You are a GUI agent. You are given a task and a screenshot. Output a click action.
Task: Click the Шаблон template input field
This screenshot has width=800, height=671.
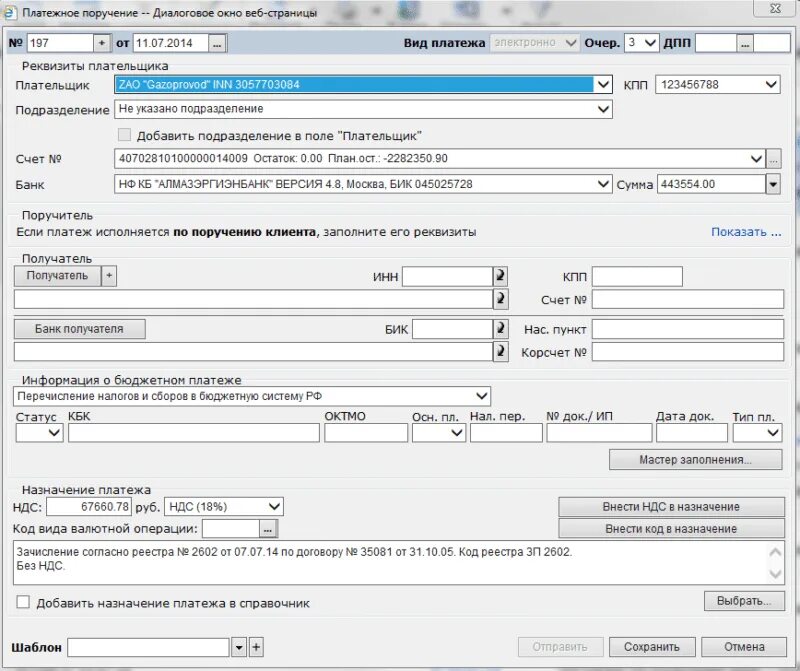tap(149, 648)
